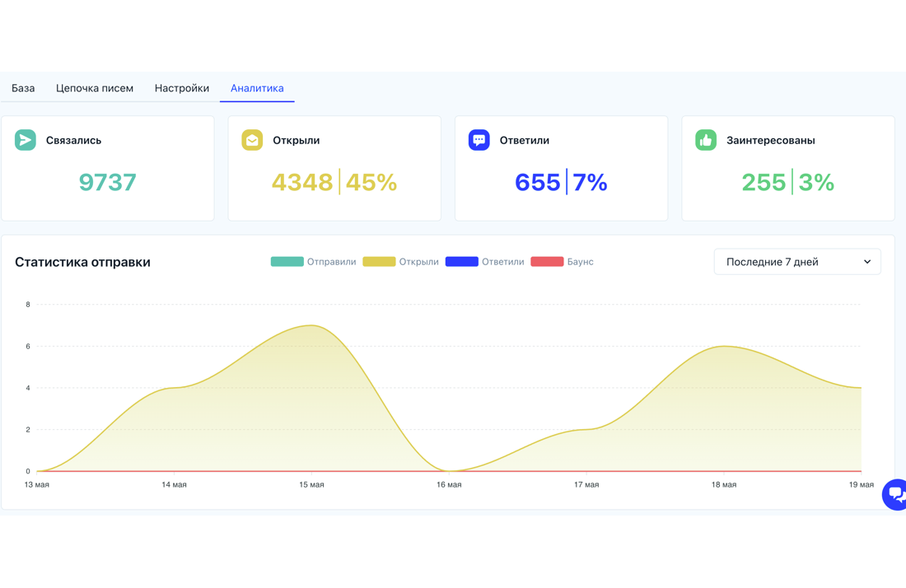Toggle the Открыли legend series
The image size is (906, 588).
click(400, 262)
